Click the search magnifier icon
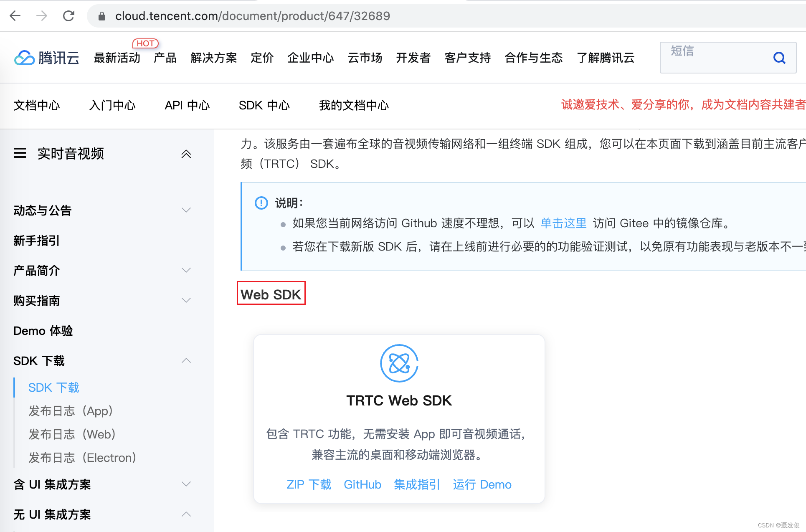 click(779, 58)
